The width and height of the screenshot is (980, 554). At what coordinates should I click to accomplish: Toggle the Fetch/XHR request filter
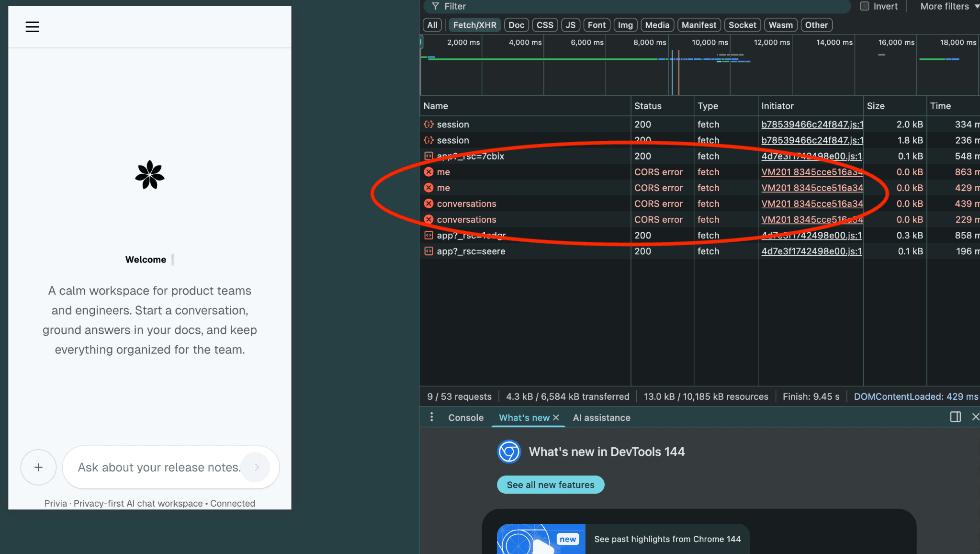(x=474, y=24)
